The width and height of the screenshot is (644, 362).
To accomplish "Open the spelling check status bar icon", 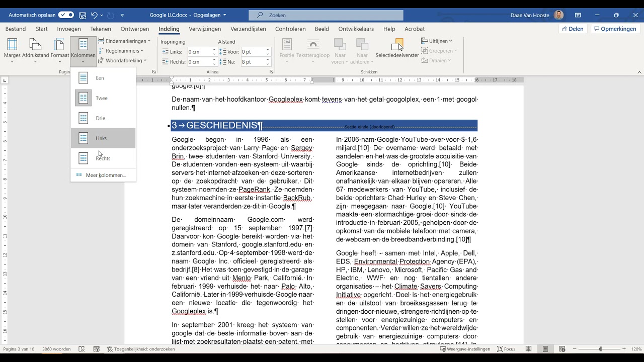I will (82, 349).
